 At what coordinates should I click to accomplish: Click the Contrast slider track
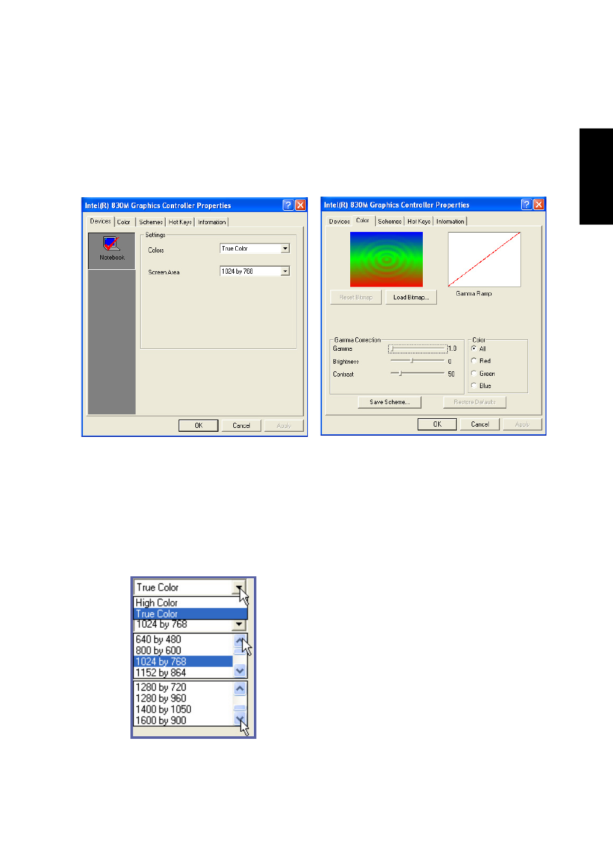coord(418,373)
